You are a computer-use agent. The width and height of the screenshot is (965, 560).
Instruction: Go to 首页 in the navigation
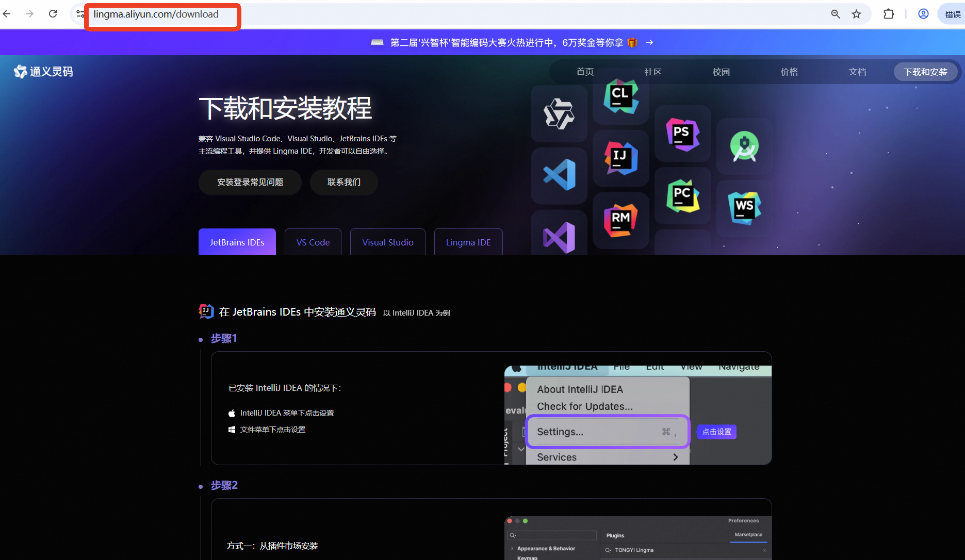click(x=585, y=72)
